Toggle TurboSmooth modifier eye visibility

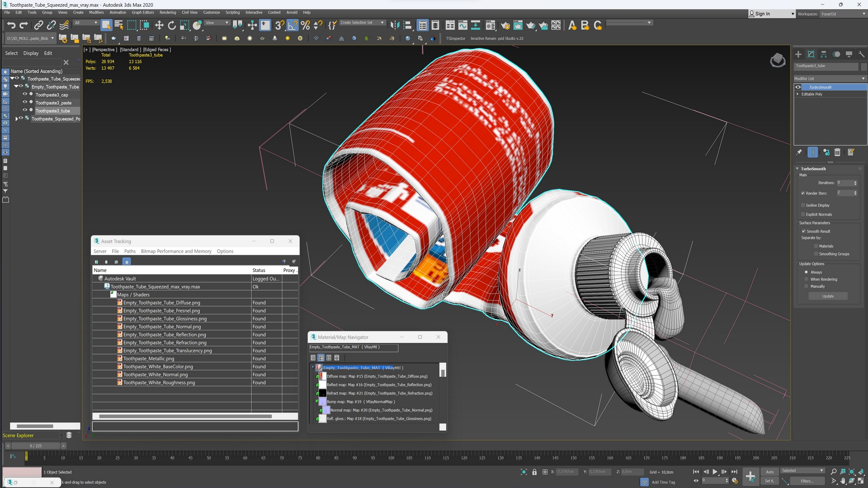[798, 87]
